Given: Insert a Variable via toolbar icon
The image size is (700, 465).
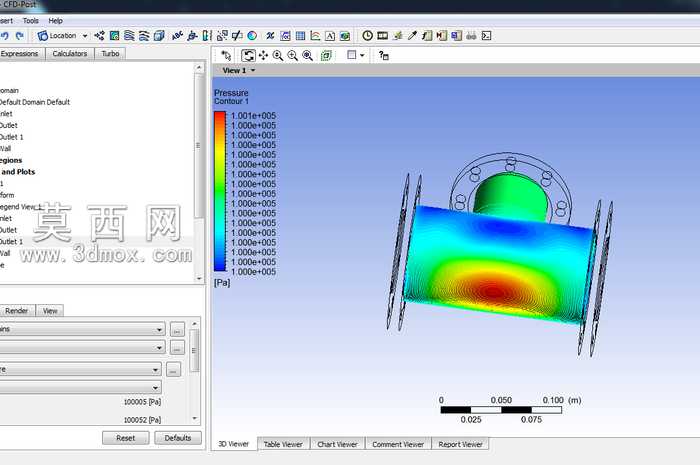Looking at the screenshot, I should pos(270,36).
